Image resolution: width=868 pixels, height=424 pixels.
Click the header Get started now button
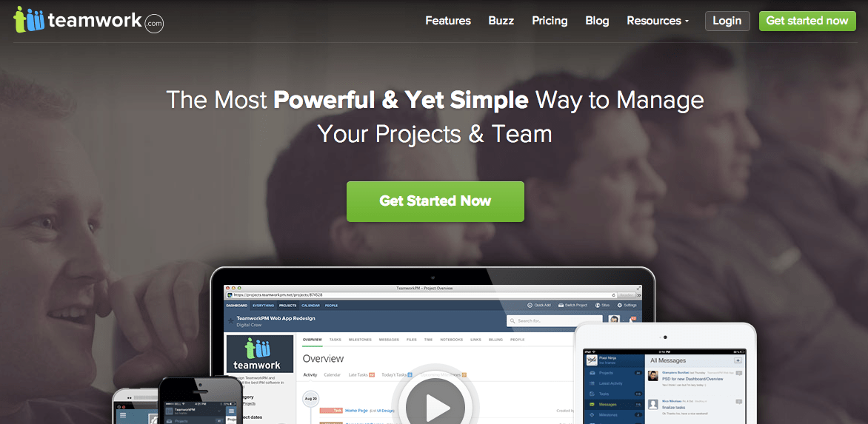coord(807,21)
